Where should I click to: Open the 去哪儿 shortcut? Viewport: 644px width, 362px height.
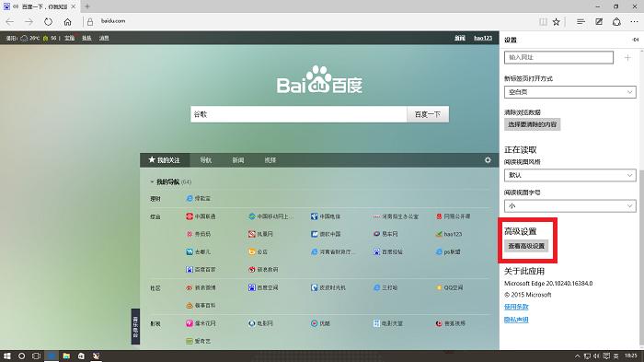click(x=198, y=251)
